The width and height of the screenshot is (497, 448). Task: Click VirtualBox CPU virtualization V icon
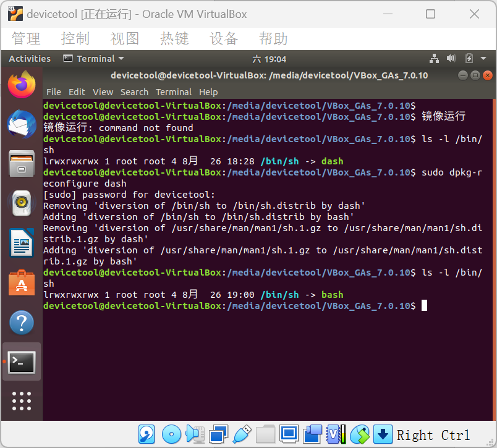[x=336, y=434]
